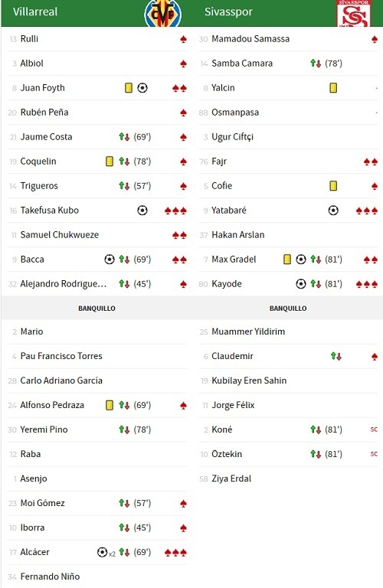This screenshot has width=383, height=588.
Task: Click Juan Foyth's yellow card icon
Action: (x=129, y=88)
